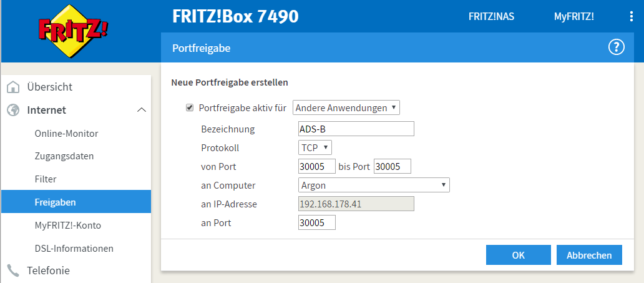Click the bis Port input field
Image resolution: width=644 pixels, height=283 pixels.
coord(393,167)
